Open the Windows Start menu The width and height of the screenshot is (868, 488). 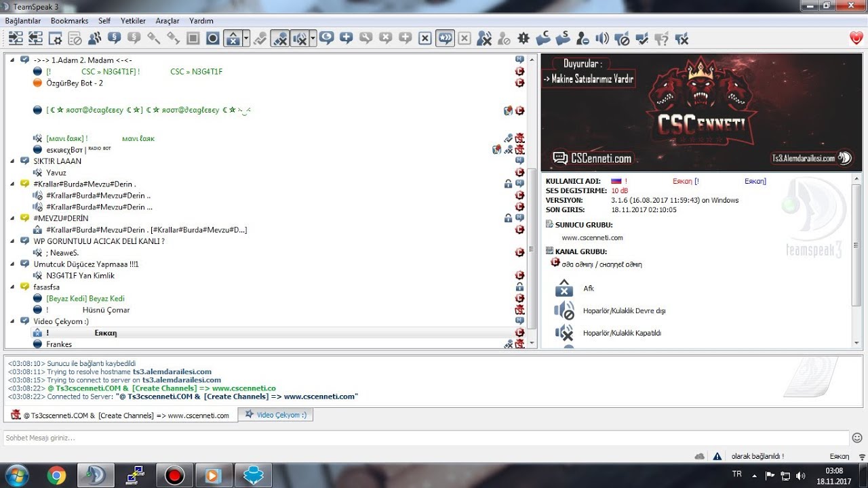16,476
